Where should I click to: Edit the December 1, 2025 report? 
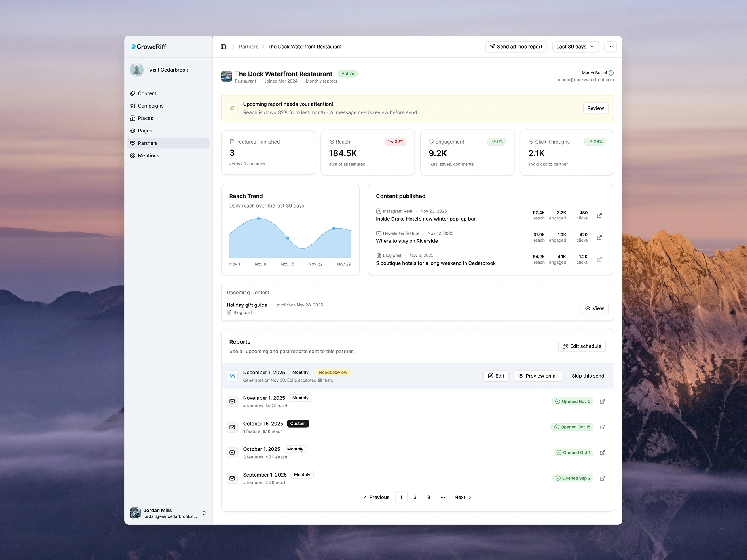(x=496, y=376)
